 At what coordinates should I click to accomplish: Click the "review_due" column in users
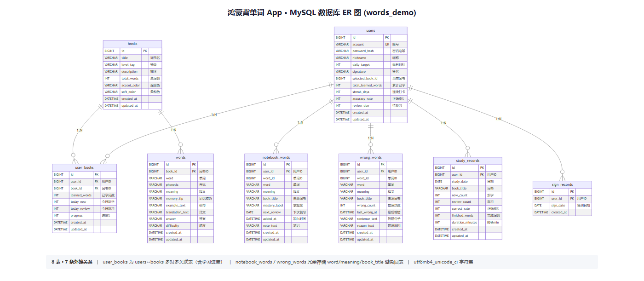click(x=371, y=106)
